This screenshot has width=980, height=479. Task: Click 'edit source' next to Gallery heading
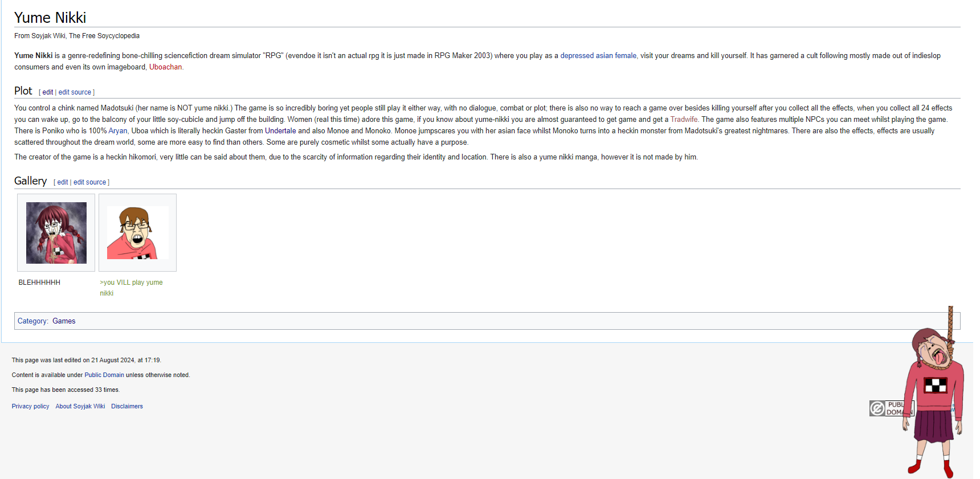89,182
